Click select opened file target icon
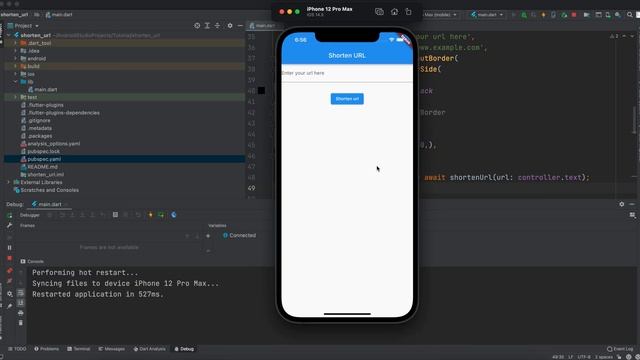The width and height of the screenshot is (640, 360). [x=197, y=26]
